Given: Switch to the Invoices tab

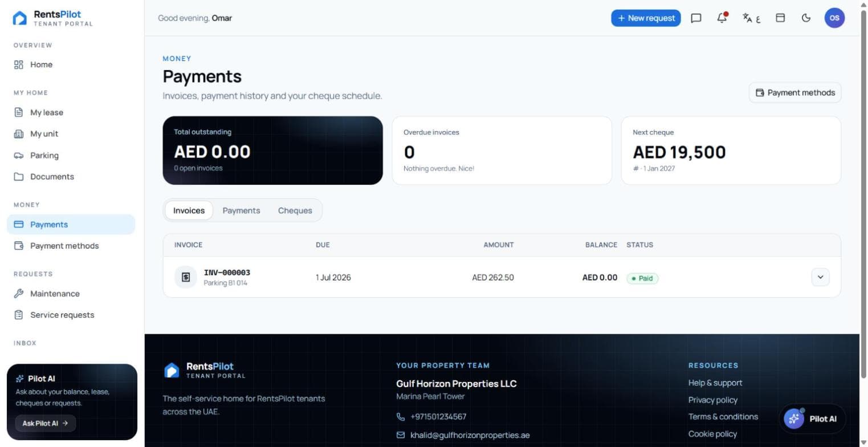Looking at the screenshot, I should pos(189,210).
